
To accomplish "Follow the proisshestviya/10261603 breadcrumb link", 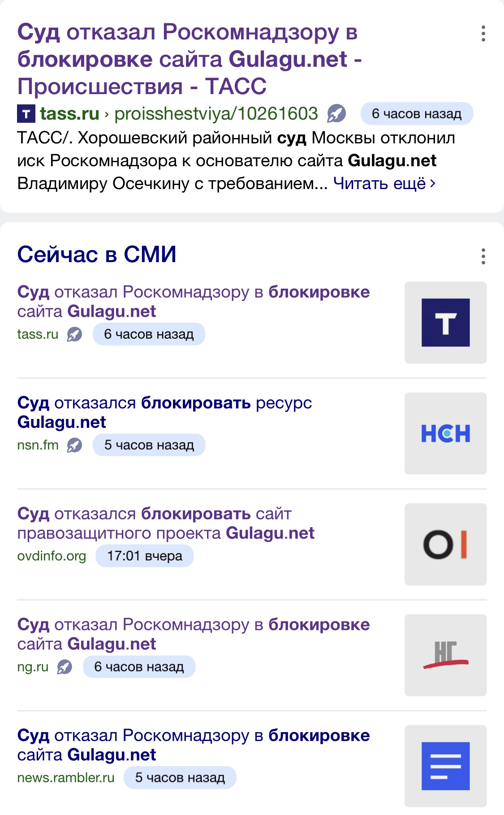I will pyautogui.click(x=216, y=114).
